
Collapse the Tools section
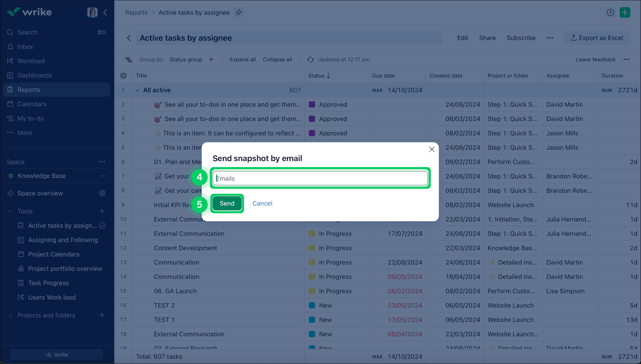10,211
